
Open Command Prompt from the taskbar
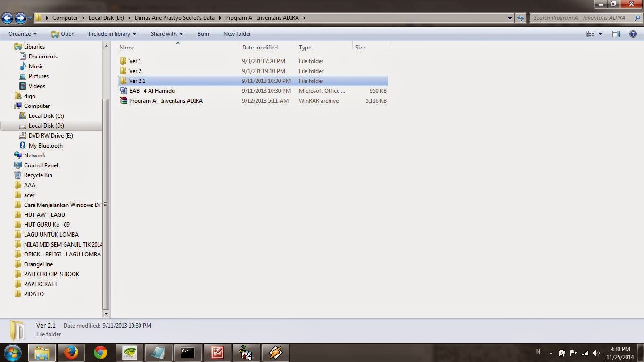(188, 353)
